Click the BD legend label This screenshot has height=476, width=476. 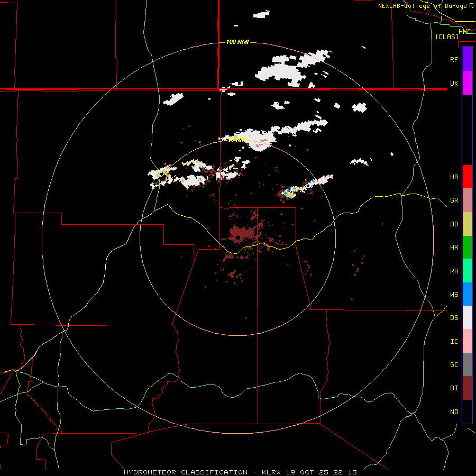(x=454, y=224)
